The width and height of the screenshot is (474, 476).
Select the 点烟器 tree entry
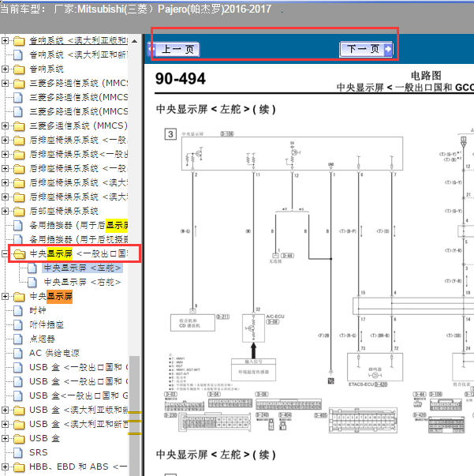[x=42, y=339]
